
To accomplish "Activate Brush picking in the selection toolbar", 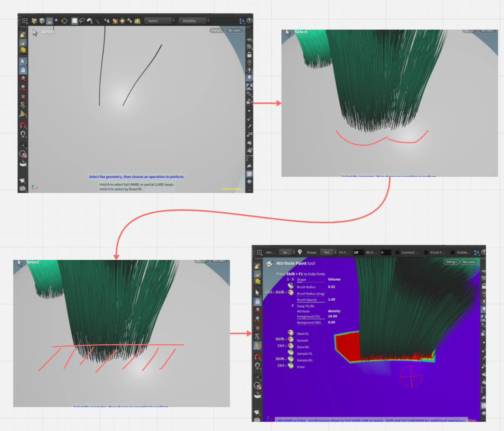I will [90, 21].
